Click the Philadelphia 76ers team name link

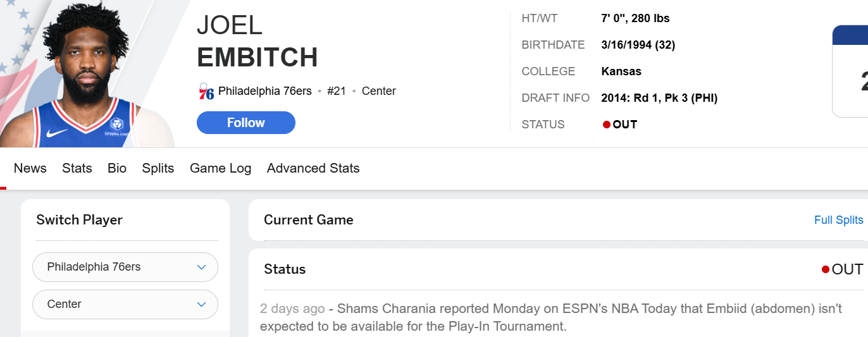pos(264,91)
